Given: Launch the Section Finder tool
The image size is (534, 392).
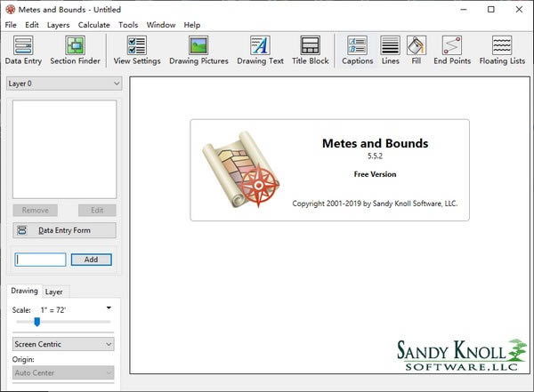Looking at the screenshot, I should coord(75,51).
